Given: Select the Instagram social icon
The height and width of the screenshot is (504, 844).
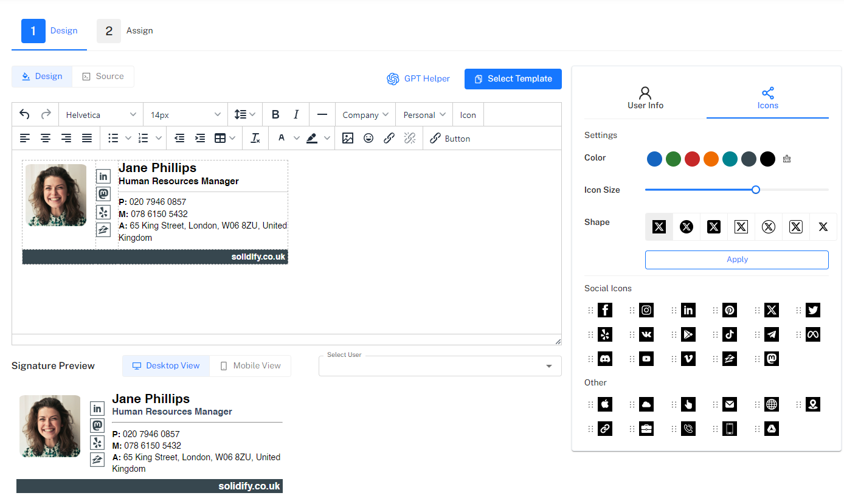Looking at the screenshot, I should click(x=646, y=310).
